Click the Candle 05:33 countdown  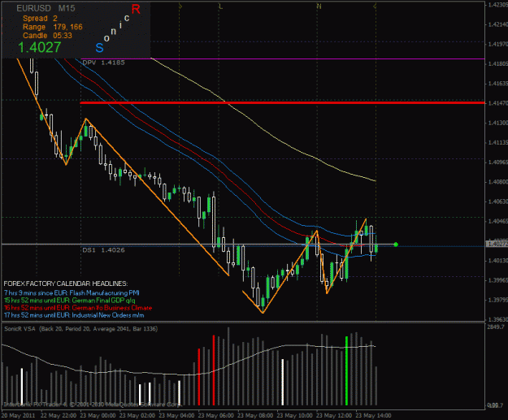47,35
